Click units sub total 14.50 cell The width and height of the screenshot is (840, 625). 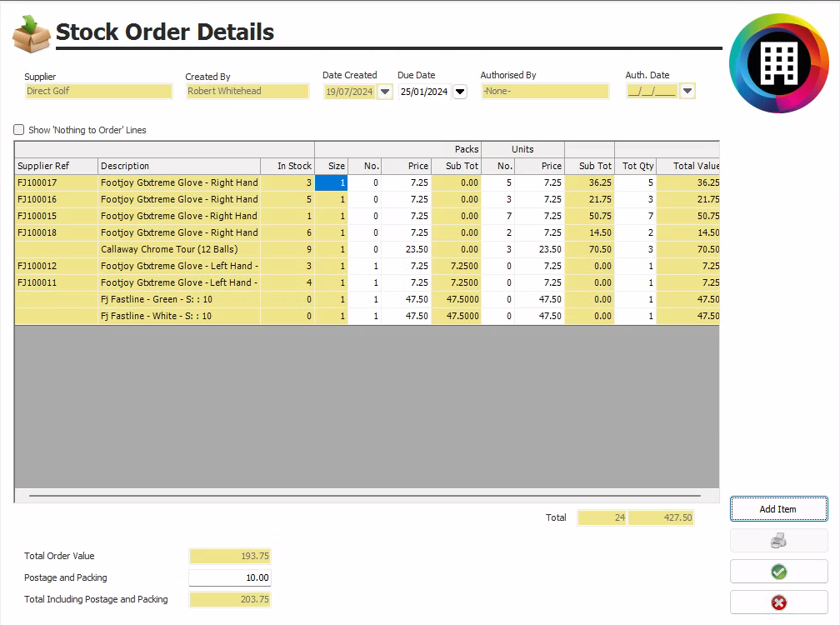tap(590, 232)
